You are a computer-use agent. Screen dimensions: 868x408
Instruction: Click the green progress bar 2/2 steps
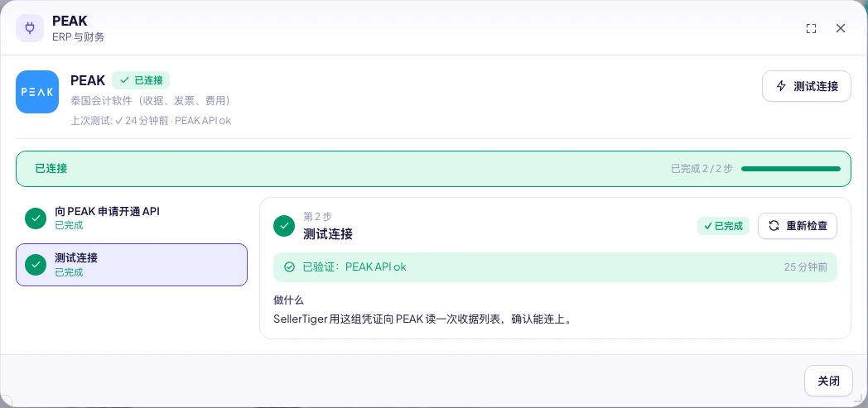(x=790, y=169)
